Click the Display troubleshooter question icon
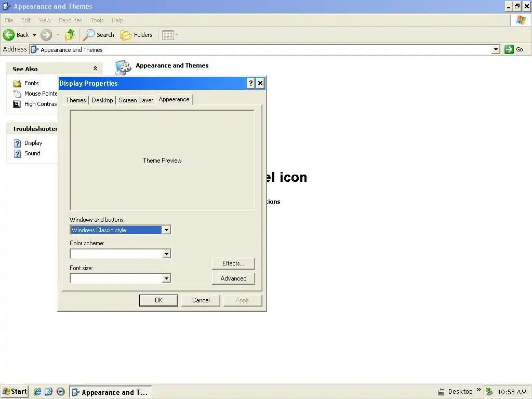The width and height of the screenshot is (532, 399). pyautogui.click(x=17, y=143)
